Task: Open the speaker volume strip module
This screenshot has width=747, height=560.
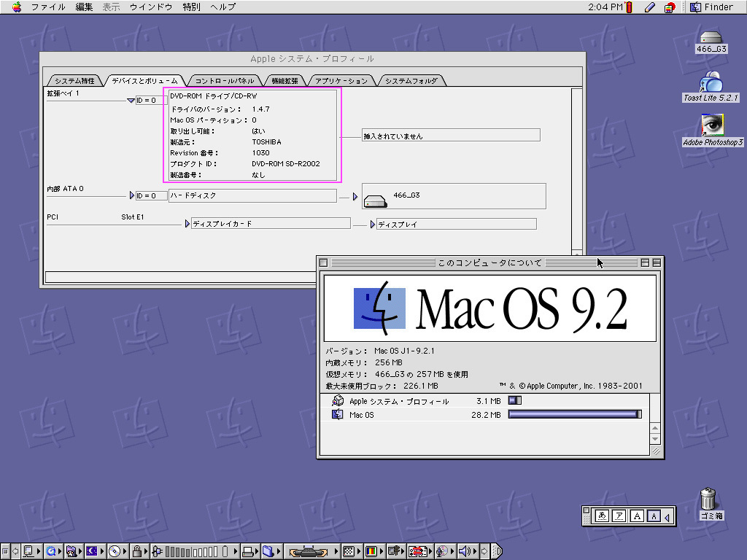Action: click(468, 551)
